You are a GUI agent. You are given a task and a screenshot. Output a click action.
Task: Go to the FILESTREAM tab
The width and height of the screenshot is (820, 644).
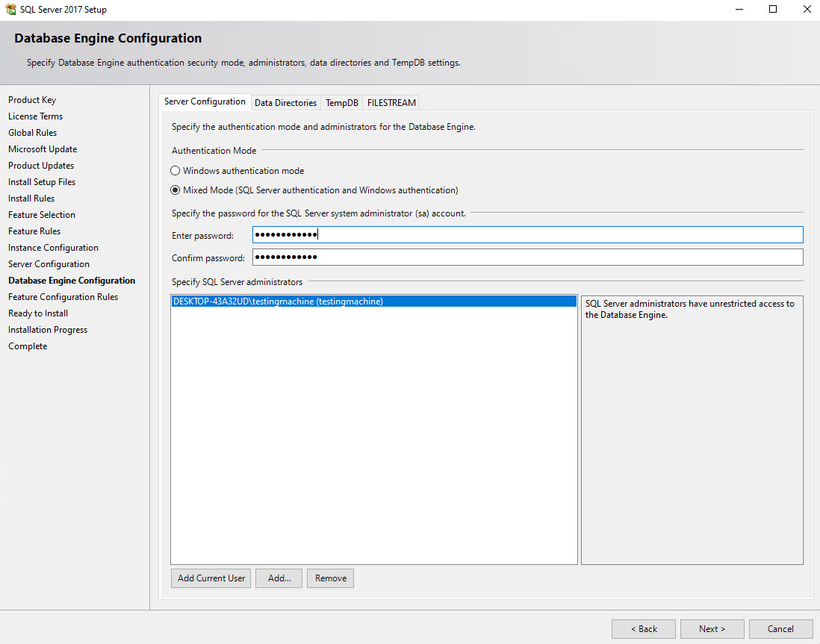391,103
